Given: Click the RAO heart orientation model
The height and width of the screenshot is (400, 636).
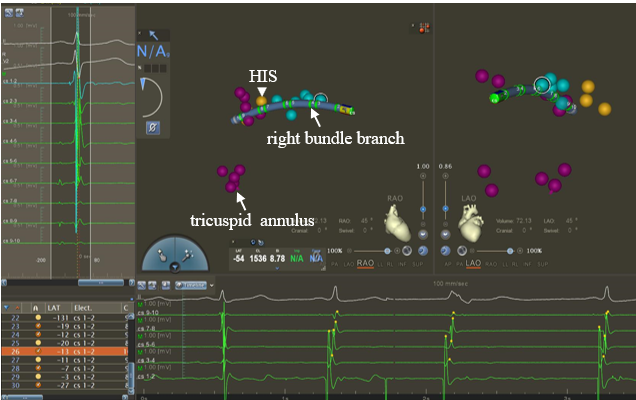Looking at the screenshot, I should [x=397, y=223].
